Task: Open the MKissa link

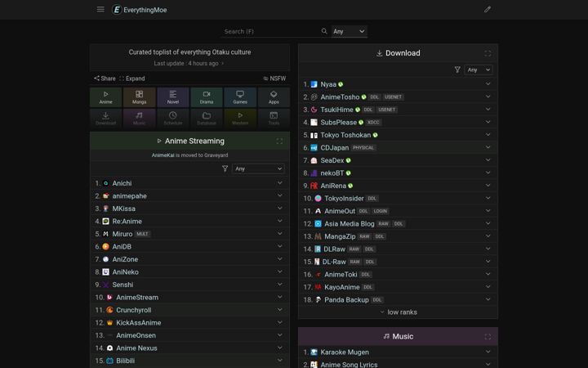Action: [x=124, y=209]
